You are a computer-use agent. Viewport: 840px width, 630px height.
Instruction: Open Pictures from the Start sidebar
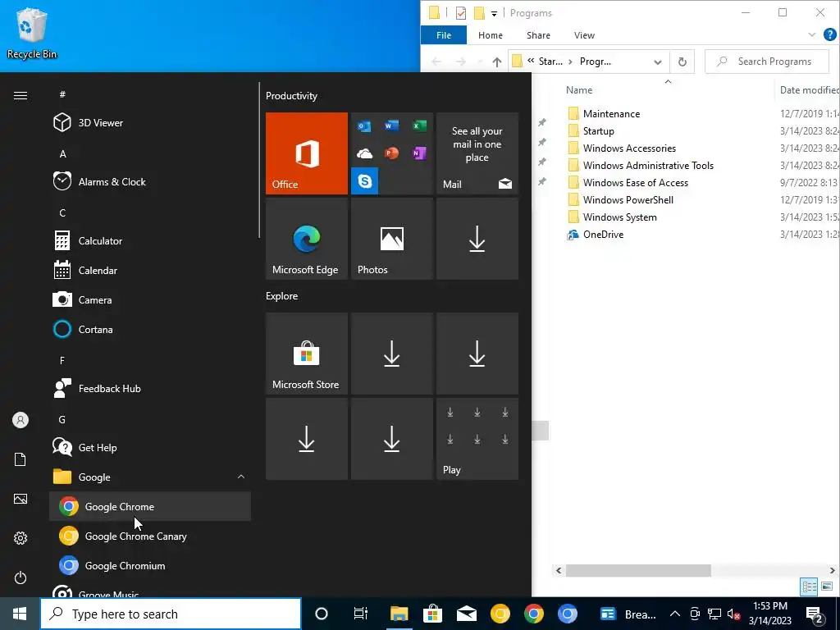tap(21, 499)
